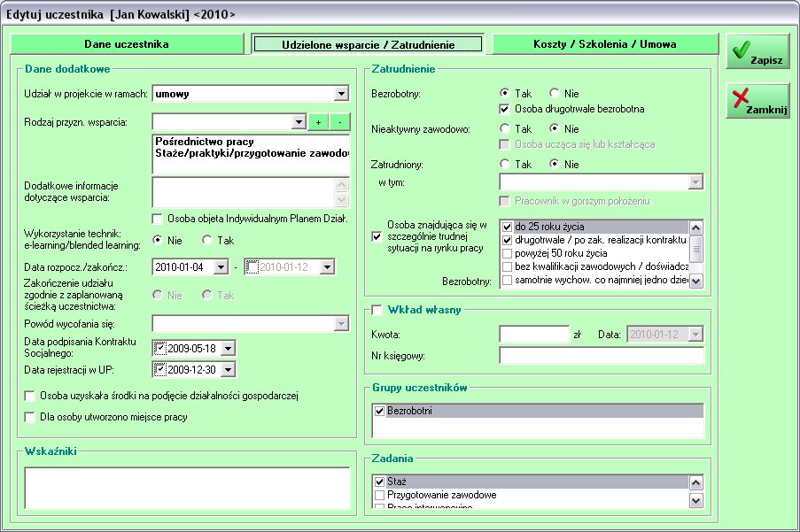Click the green plus button for support type

click(318, 121)
